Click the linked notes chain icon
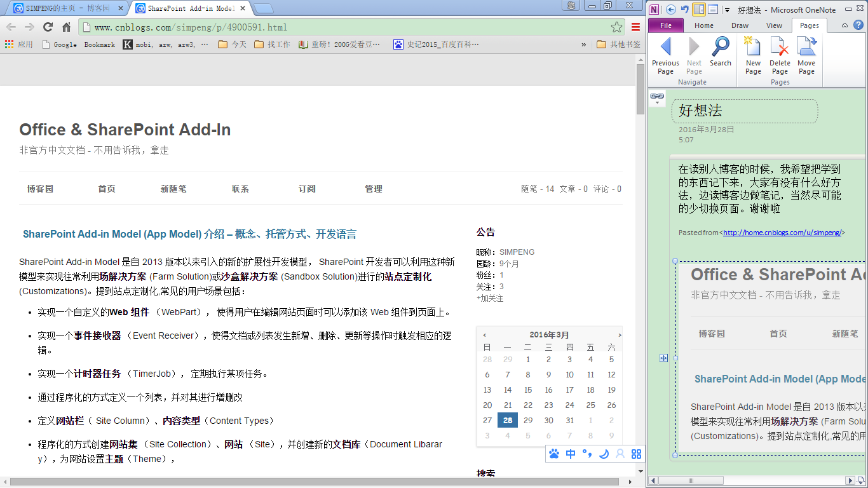 (x=657, y=97)
